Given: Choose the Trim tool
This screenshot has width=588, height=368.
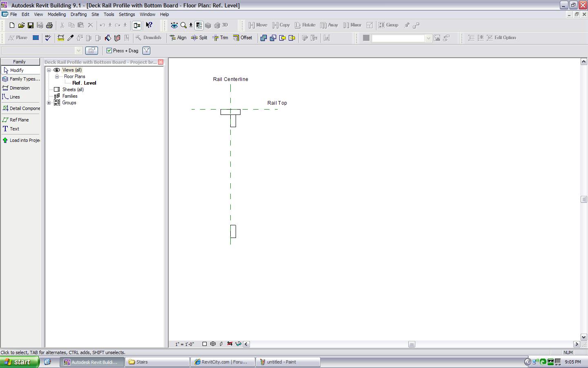Looking at the screenshot, I should [220, 38].
